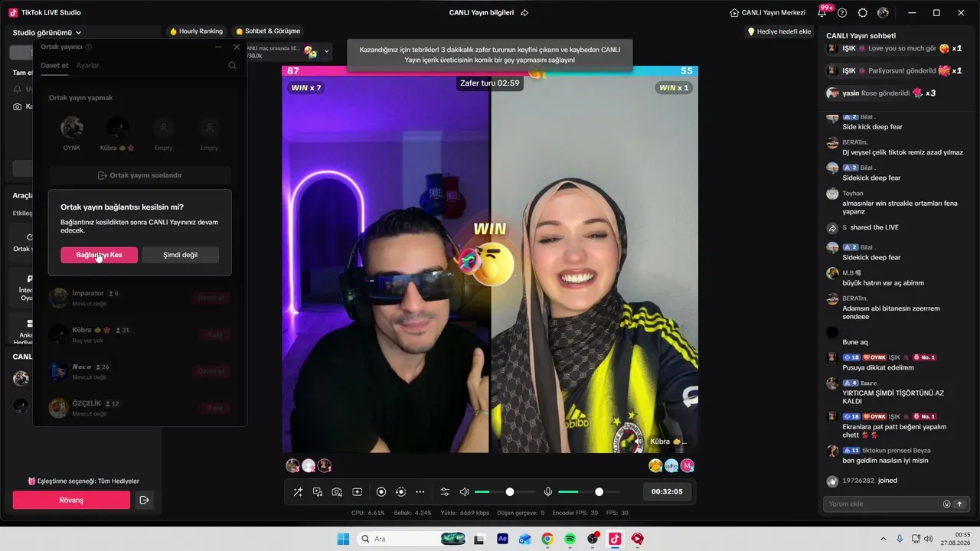The height and width of the screenshot is (551, 980).
Task: Open After Effects from the taskbar
Action: (502, 539)
